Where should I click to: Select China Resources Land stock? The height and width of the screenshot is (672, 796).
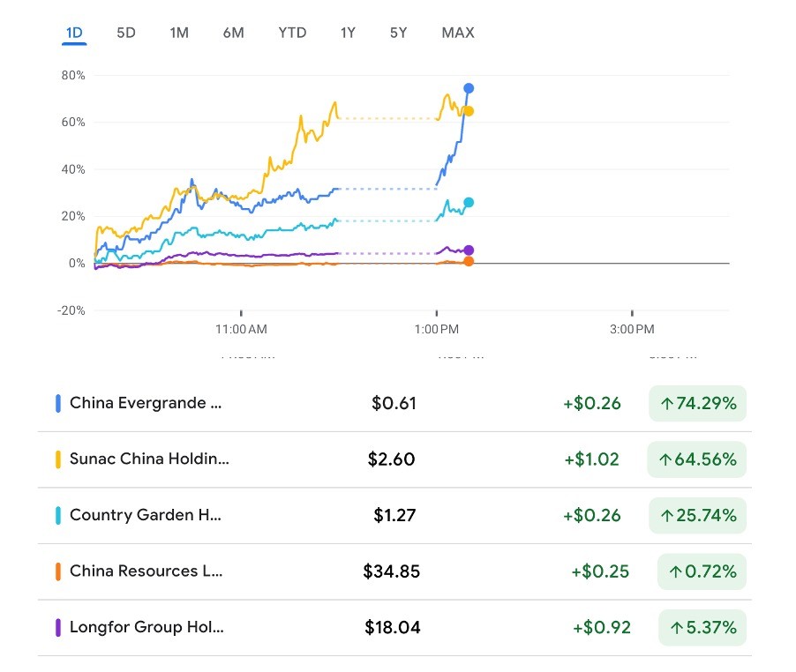pos(146,571)
